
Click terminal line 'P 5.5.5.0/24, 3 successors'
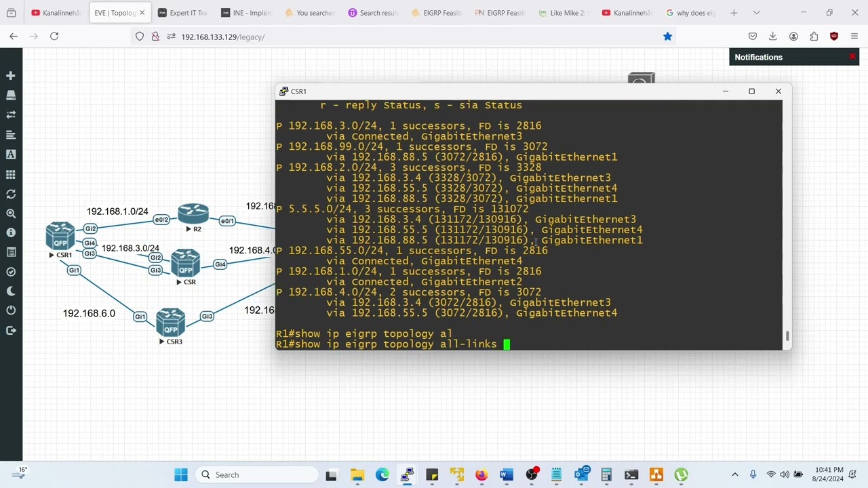tap(402, 209)
